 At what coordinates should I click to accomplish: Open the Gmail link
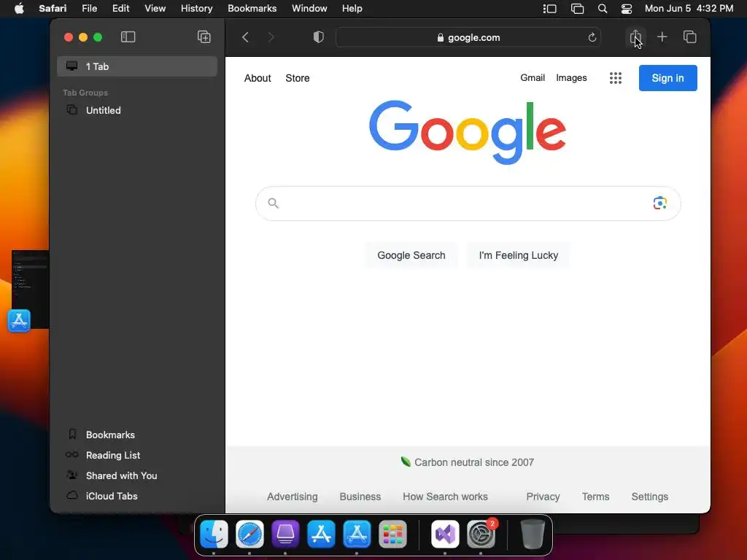pos(532,77)
